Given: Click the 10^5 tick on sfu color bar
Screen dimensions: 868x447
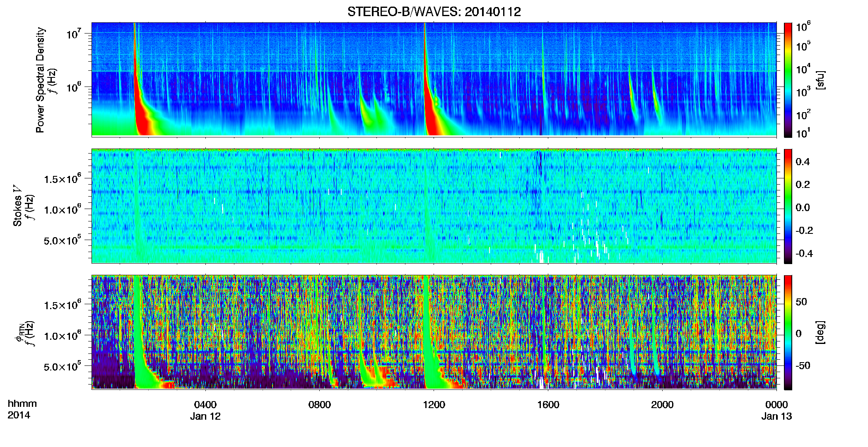Looking at the screenshot, I should point(803,46).
